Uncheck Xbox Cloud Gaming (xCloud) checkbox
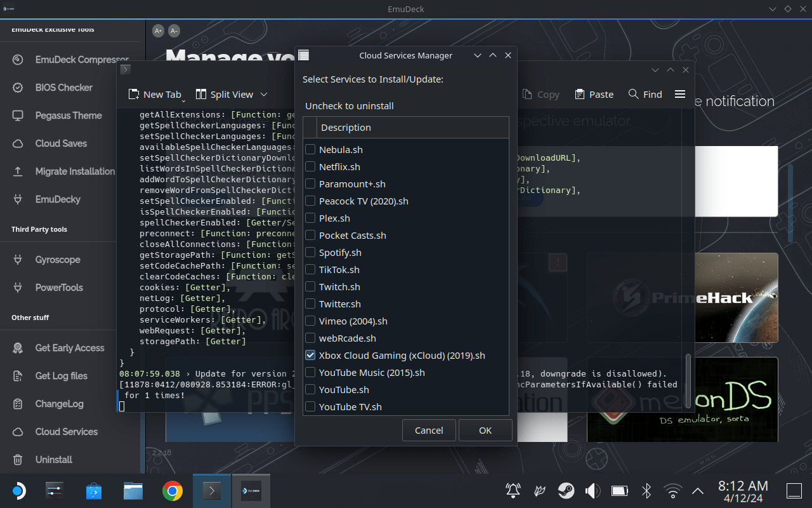This screenshot has height=508, width=812. (x=310, y=355)
